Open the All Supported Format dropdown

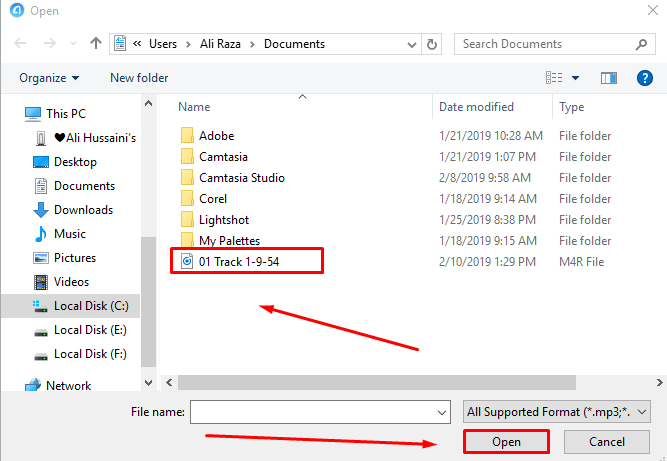tap(557, 411)
